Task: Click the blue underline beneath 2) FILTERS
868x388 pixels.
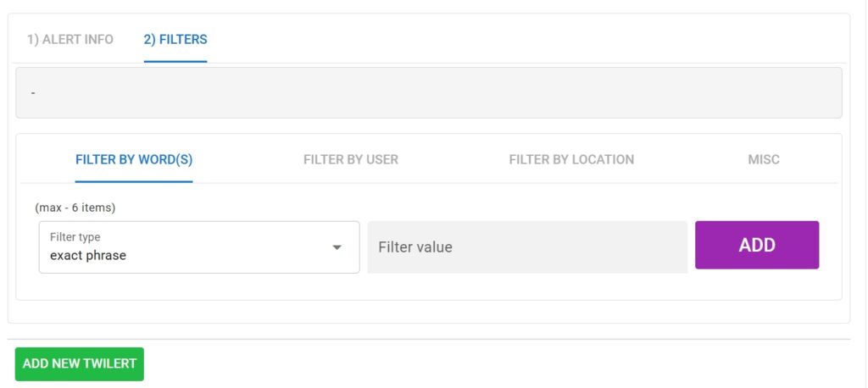Action: (x=175, y=62)
